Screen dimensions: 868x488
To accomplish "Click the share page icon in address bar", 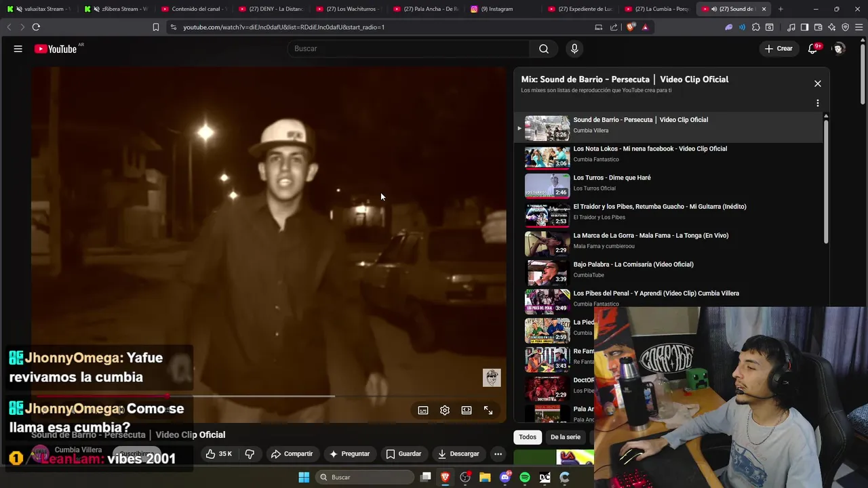I will point(614,27).
